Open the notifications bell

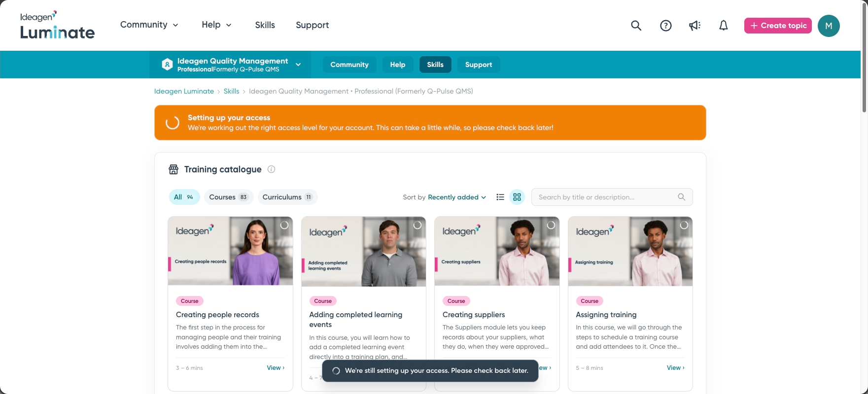(724, 26)
